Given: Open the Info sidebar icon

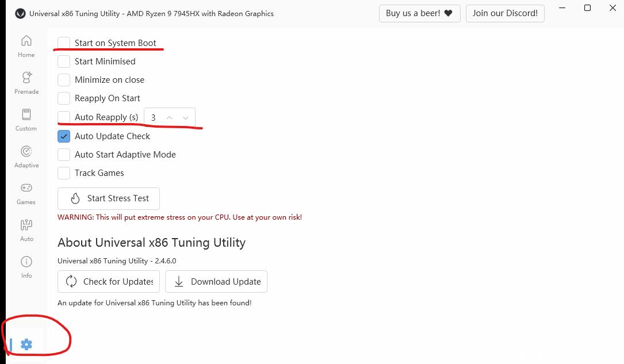Looking at the screenshot, I should tap(26, 262).
